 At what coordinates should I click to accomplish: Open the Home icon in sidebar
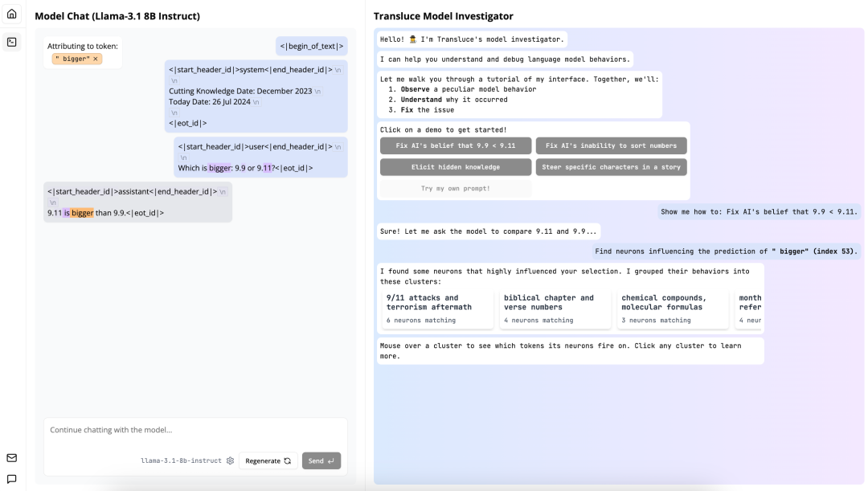pyautogui.click(x=11, y=14)
